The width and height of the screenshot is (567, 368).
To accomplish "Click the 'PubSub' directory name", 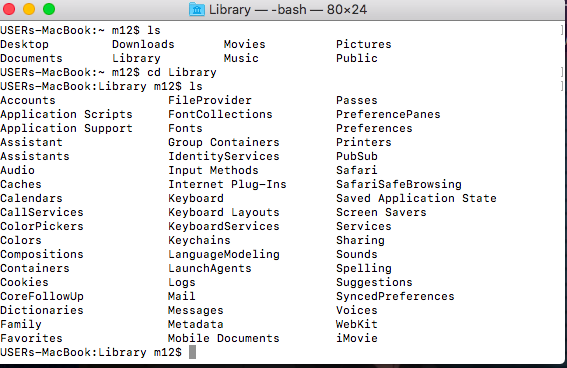I will (x=357, y=156).
